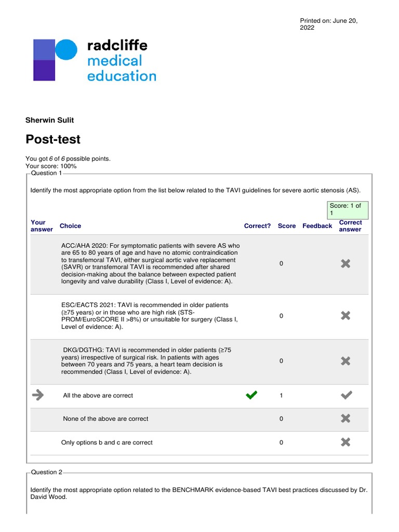Select 'None of the above are correct' choice
399x532 pixels.
105,419
